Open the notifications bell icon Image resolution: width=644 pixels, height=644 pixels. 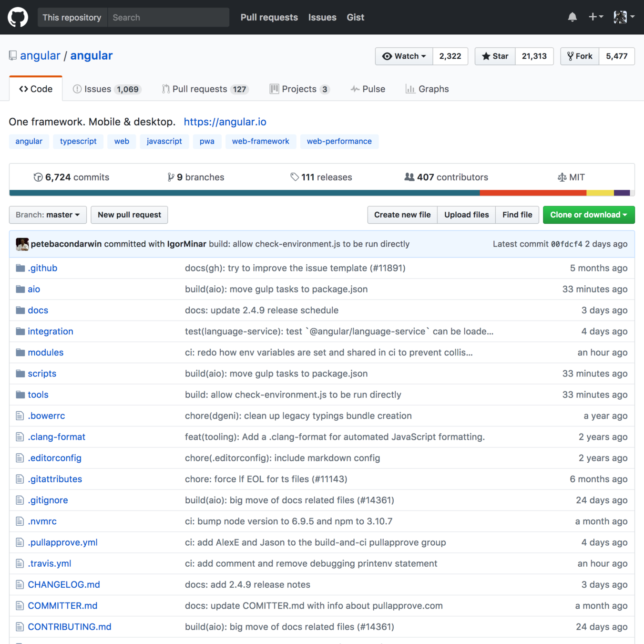(x=572, y=17)
